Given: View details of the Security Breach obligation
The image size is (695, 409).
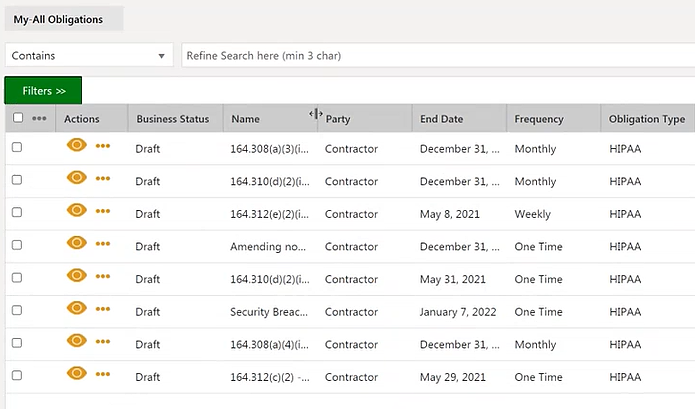Looking at the screenshot, I should 77,309.
